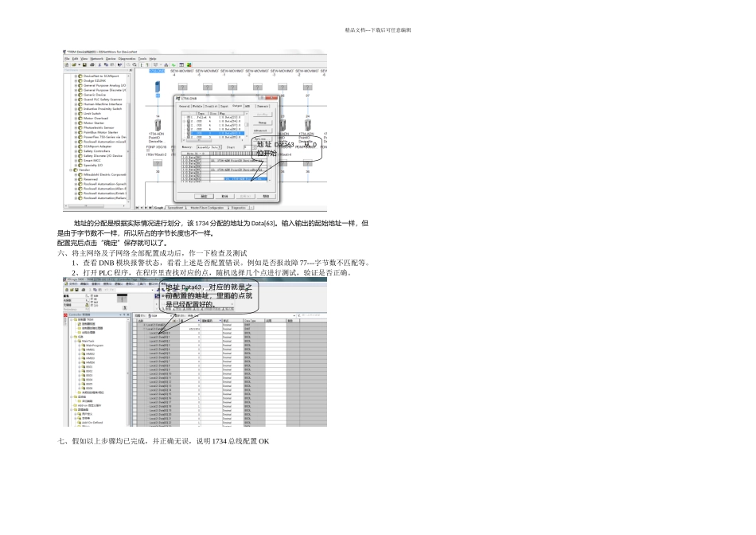The height and width of the screenshot is (535, 756).
Task: Select the 1734-ADN device at node 24
Action: [308, 126]
